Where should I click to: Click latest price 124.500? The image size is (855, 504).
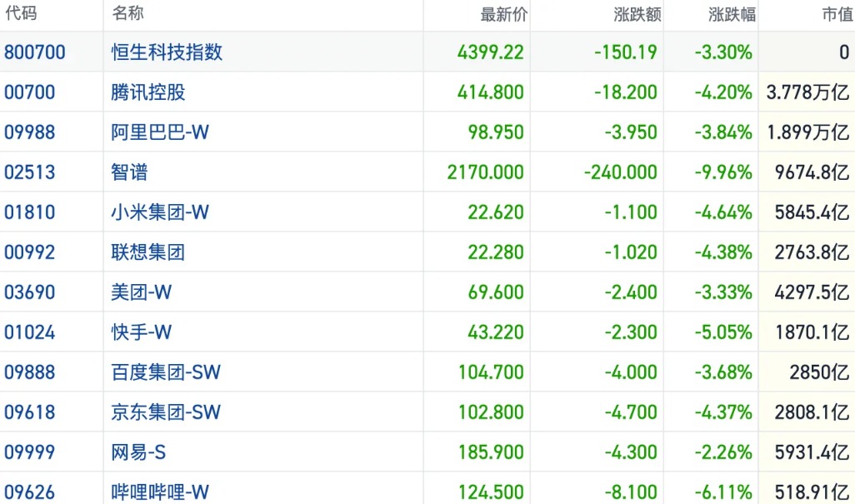point(491,492)
